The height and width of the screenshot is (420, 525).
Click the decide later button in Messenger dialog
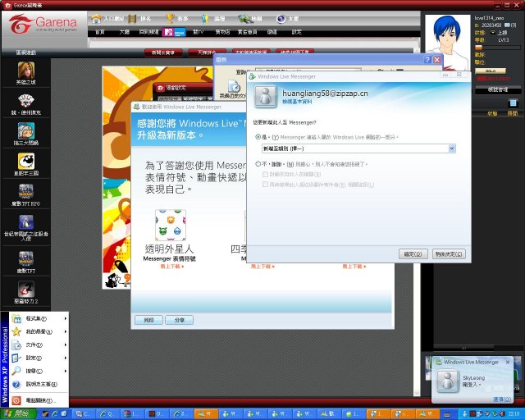coord(449,253)
